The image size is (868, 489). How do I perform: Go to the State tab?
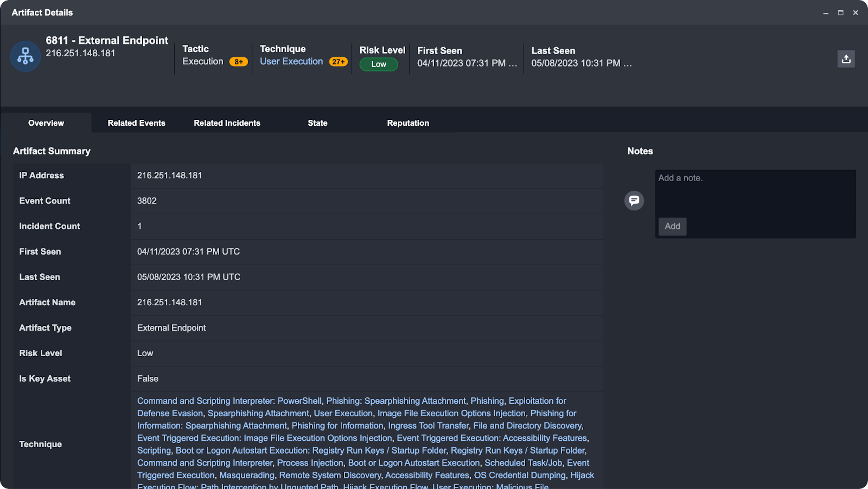(x=317, y=123)
